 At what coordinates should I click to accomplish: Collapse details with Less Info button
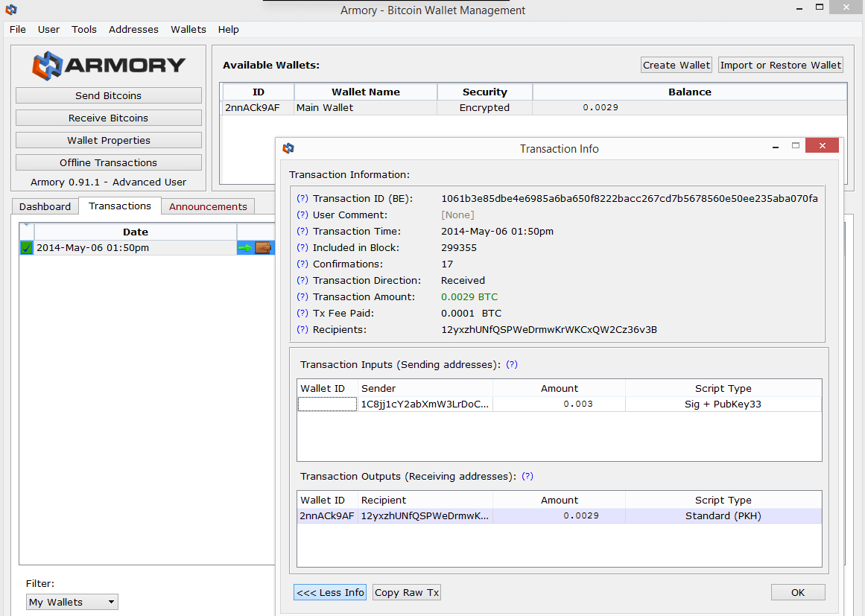(330, 592)
